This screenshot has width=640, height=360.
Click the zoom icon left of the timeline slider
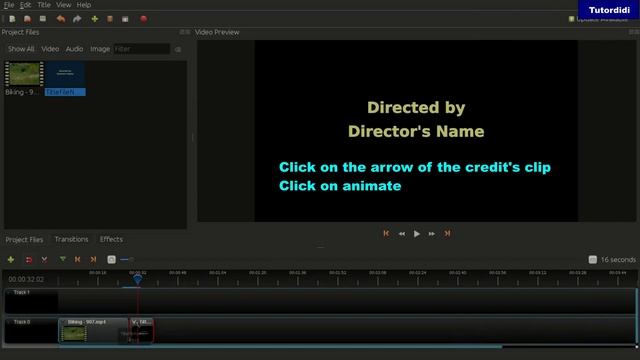click(x=111, y=259)
